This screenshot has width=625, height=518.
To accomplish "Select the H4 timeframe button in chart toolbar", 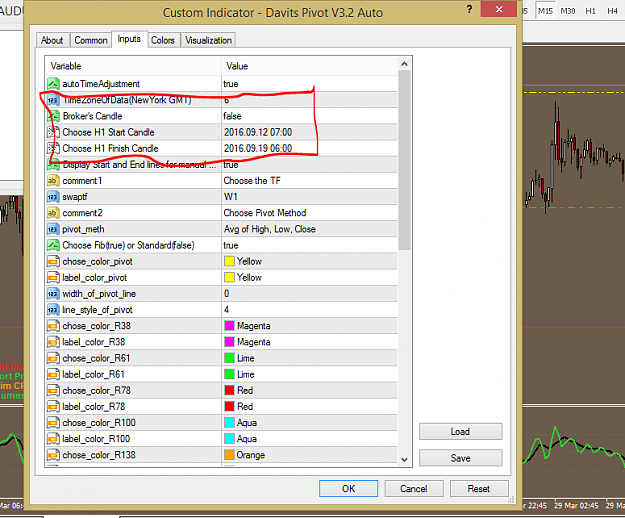I will click(613, 11).
